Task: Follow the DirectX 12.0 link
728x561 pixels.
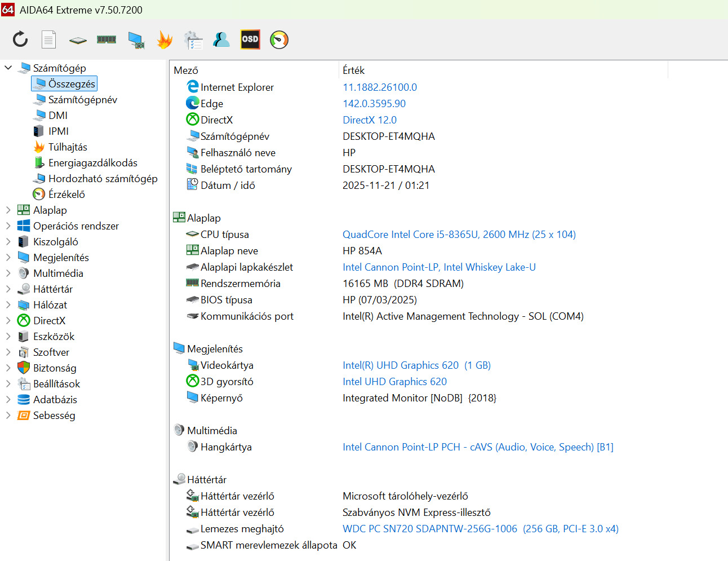Action: click(x=370, y=120)
